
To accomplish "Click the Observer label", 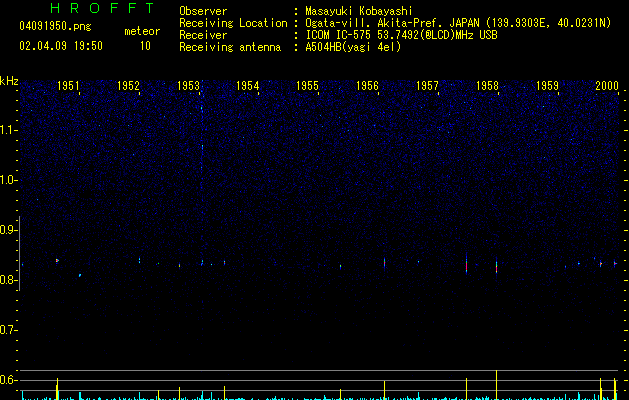I will pos(203,11).
